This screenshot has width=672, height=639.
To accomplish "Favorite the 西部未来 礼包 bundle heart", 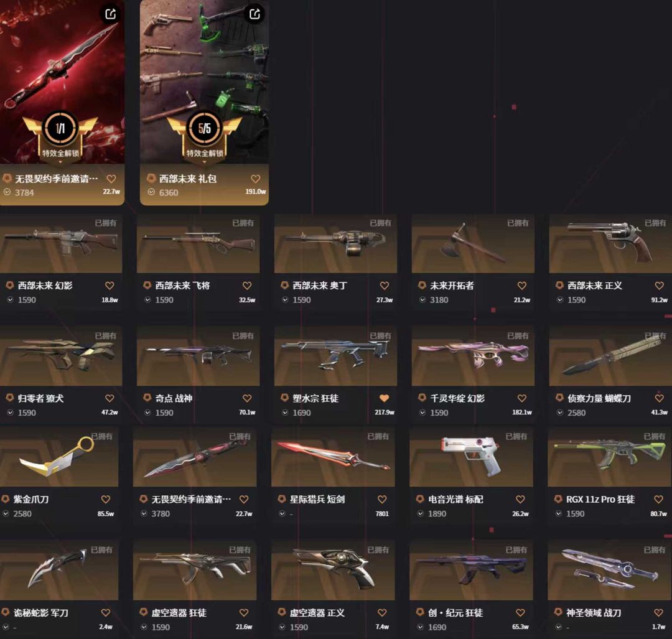I will click(x=256, y=179).
